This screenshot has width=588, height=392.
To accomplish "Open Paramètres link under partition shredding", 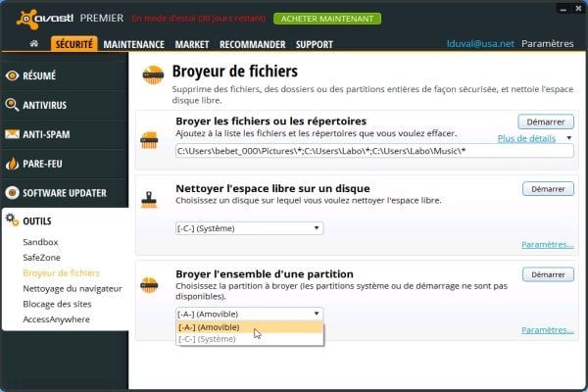I will (x=548, y=330).
